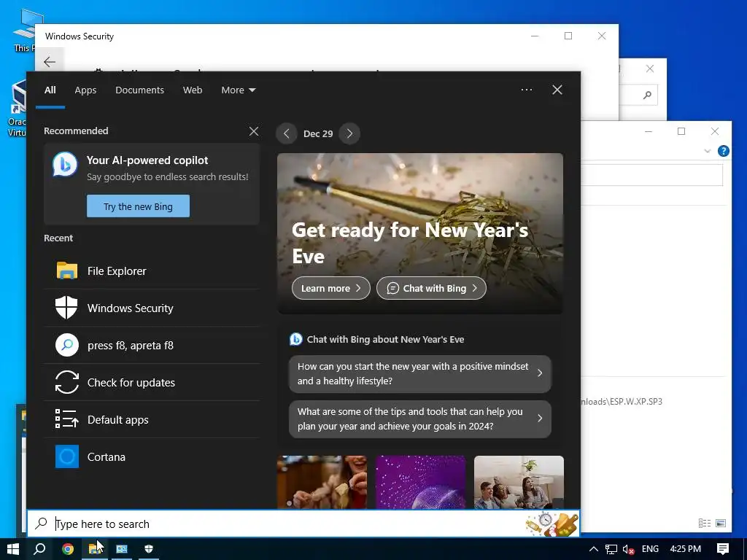Go to next date after Dec 29

349,134
